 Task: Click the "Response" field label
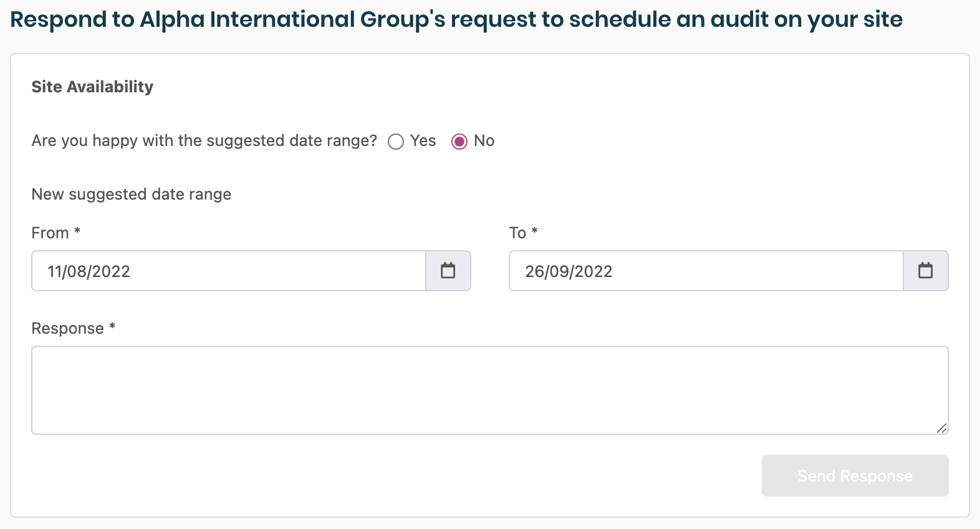67,329
